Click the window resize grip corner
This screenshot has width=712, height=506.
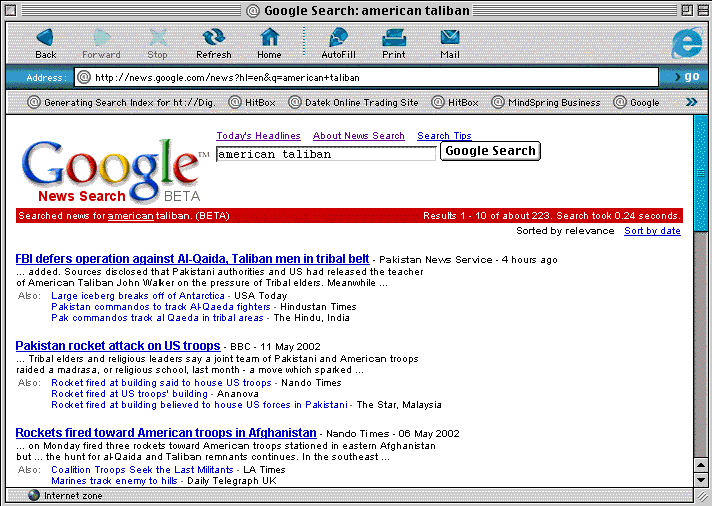click(702, 496)
